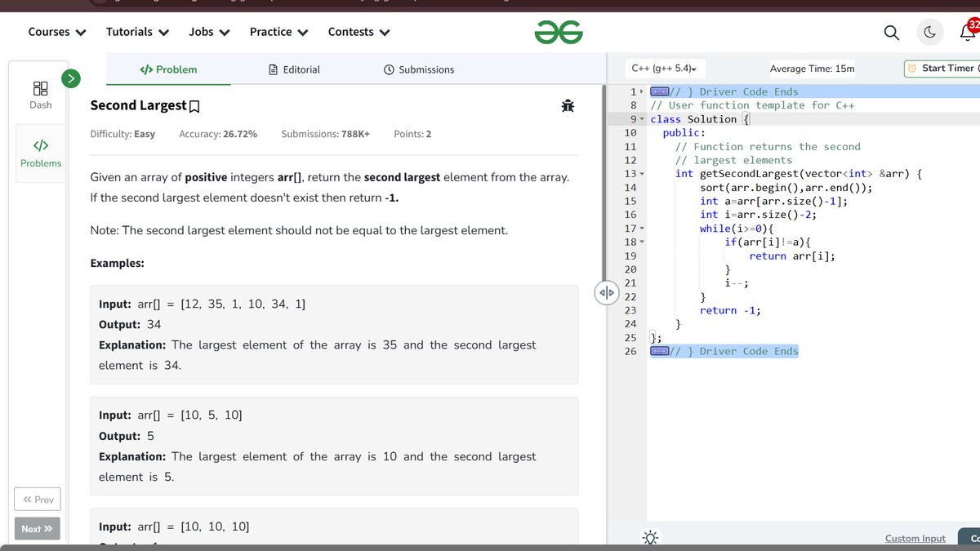Image resolution: width=980 pixels, height=551 pixels.
Task: Collapse if block fold at line 18
Action: point(642,242)
